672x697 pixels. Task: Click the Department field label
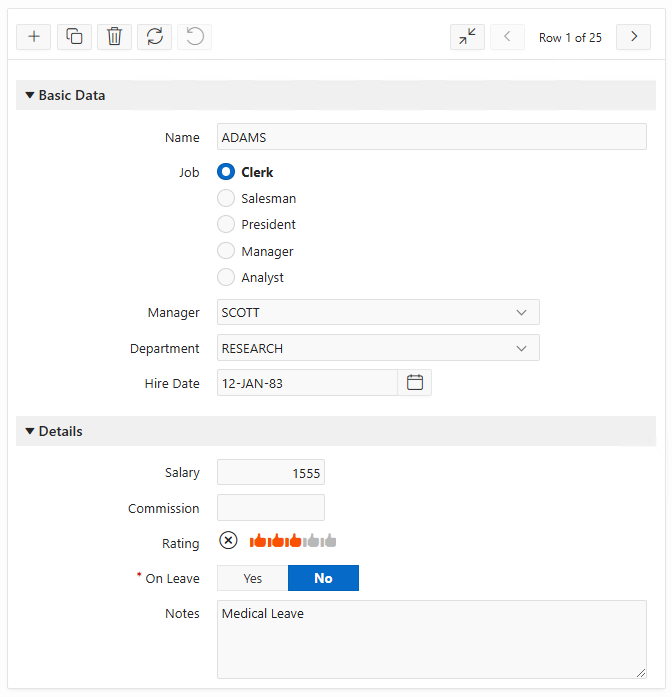(164, 349)
